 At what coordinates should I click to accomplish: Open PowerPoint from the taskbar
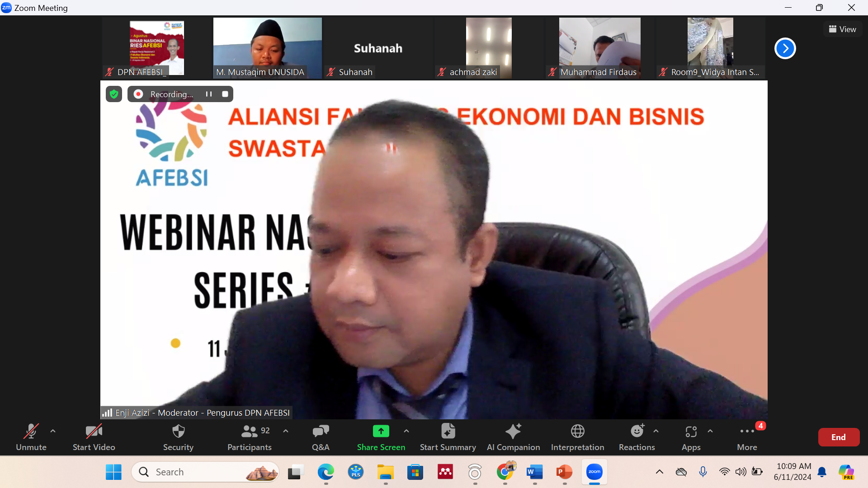[x=564, y=472]
